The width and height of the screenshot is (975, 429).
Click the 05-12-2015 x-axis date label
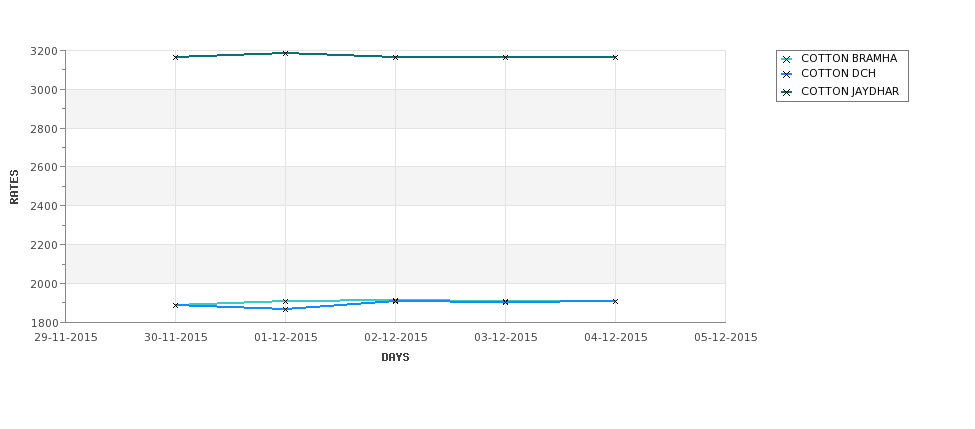coord(726,338)
